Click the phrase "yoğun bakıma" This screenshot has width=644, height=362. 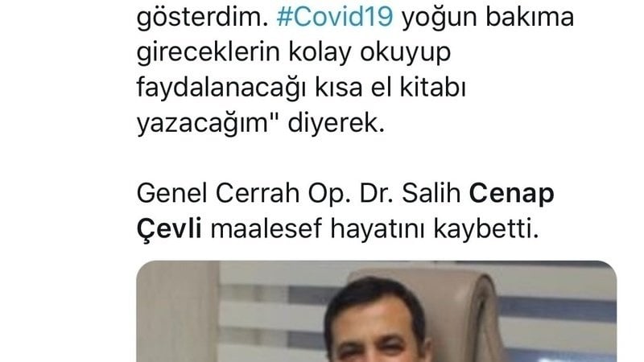tap(488, 18)
